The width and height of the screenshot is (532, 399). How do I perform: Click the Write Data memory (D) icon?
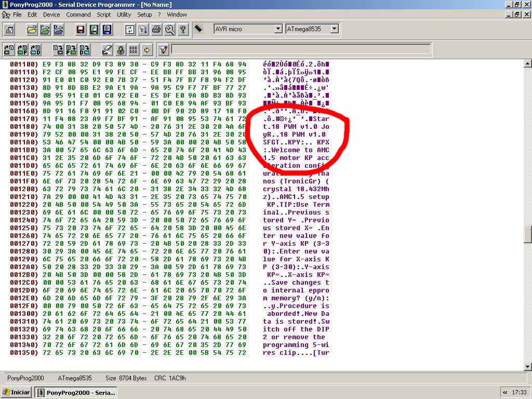point(85,50)
